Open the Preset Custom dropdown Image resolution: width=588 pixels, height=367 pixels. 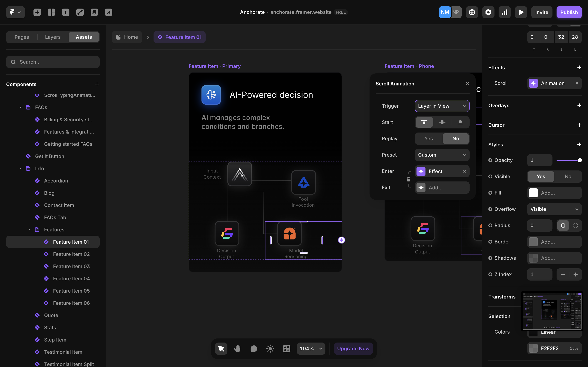click(442, 155)
